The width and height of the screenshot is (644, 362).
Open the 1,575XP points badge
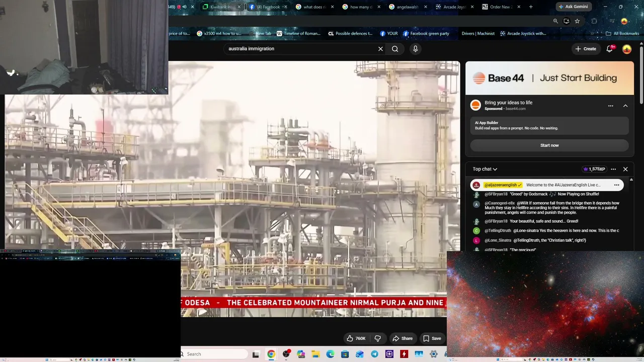(594, 169)
